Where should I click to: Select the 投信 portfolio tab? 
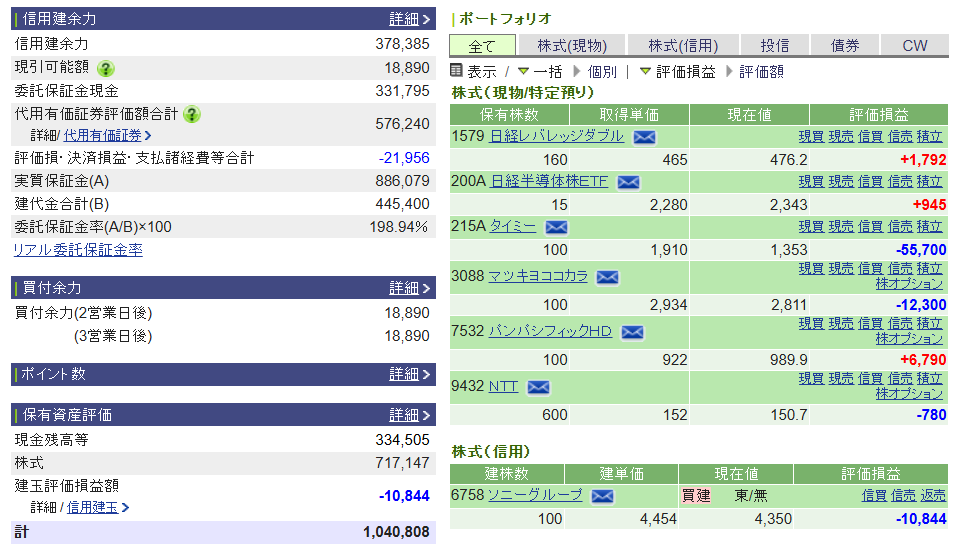click(x=774, y=45)
